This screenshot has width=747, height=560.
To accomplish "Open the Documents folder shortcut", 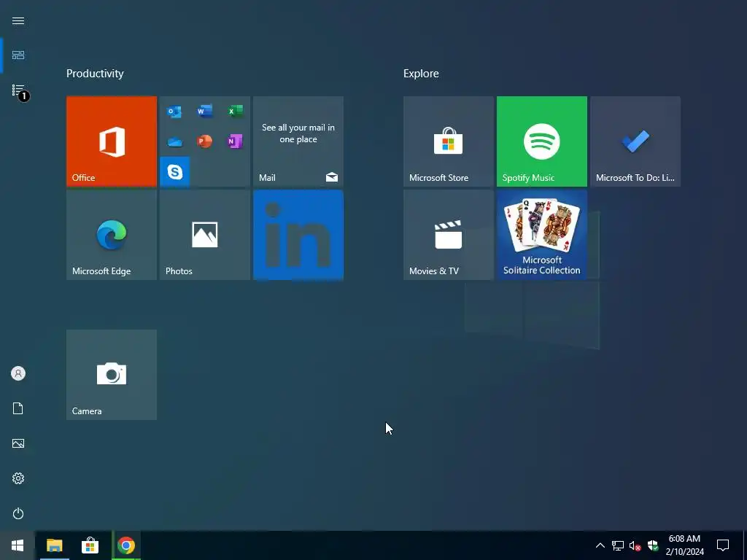I will [18, 408].
